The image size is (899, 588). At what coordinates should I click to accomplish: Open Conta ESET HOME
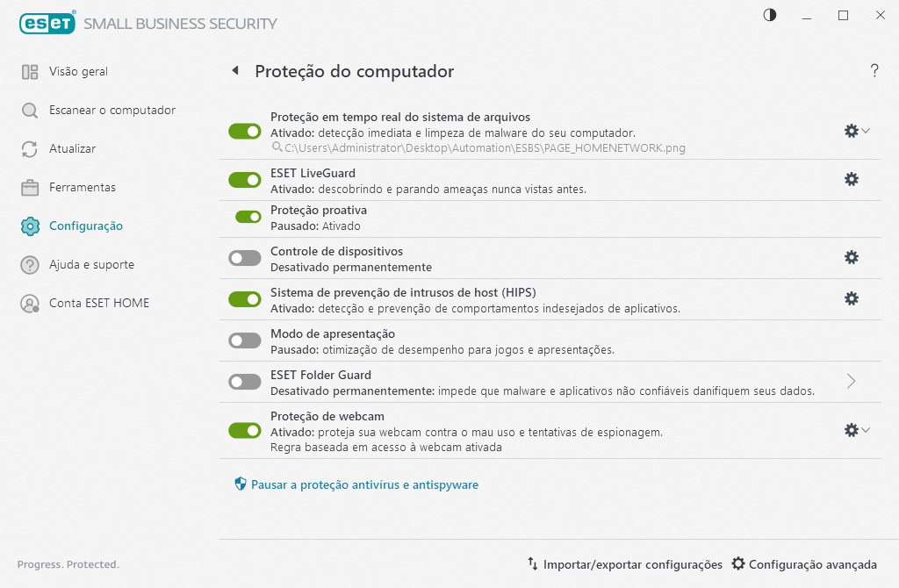[x=98, y=303]
